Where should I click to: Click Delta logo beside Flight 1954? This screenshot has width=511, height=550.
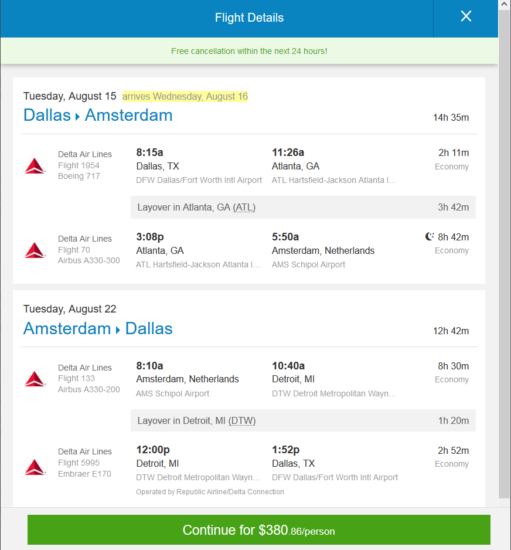pyautogui.click(x=35, y=166)
